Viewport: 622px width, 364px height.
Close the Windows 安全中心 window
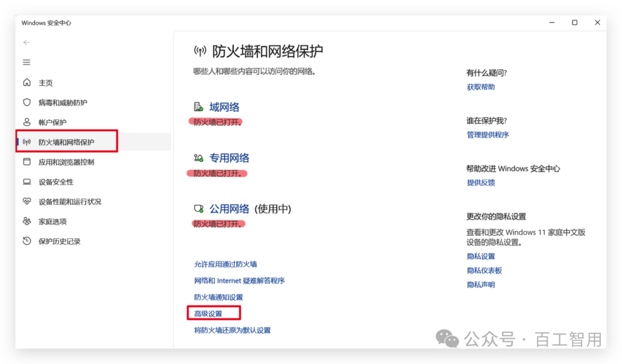(x=597, y=22)
